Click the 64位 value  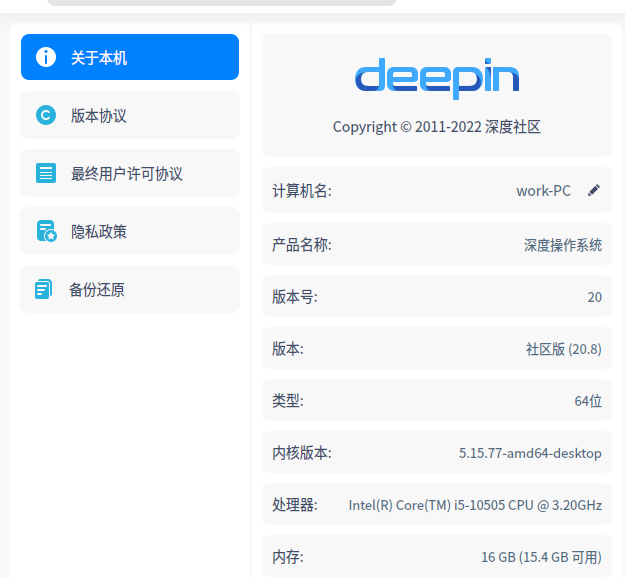pos(588,401)
